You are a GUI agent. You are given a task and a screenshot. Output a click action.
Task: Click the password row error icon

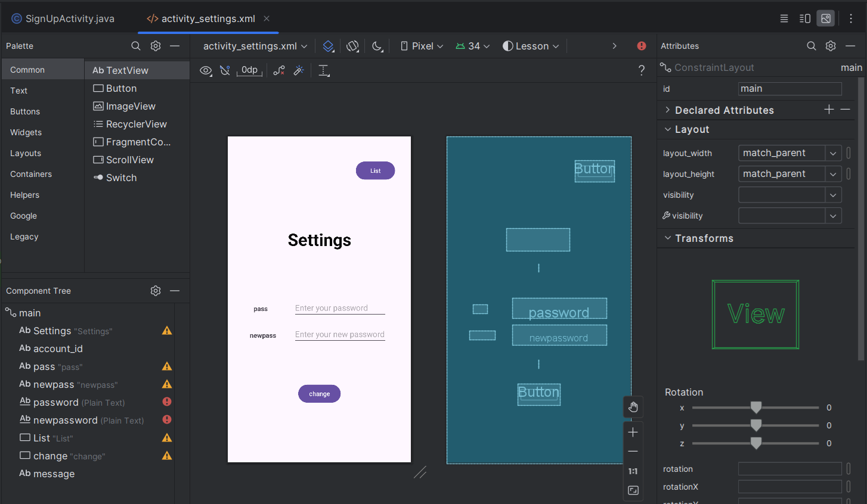pyautogui.click(x=167, y=402)
